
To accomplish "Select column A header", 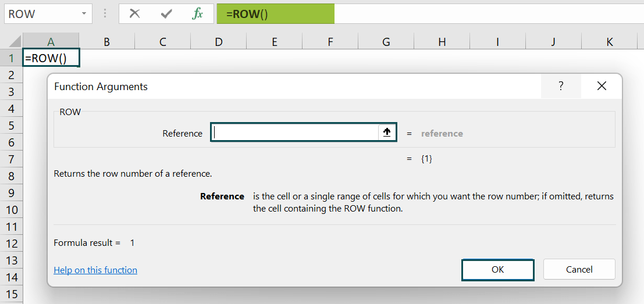I will coord(51,41).
